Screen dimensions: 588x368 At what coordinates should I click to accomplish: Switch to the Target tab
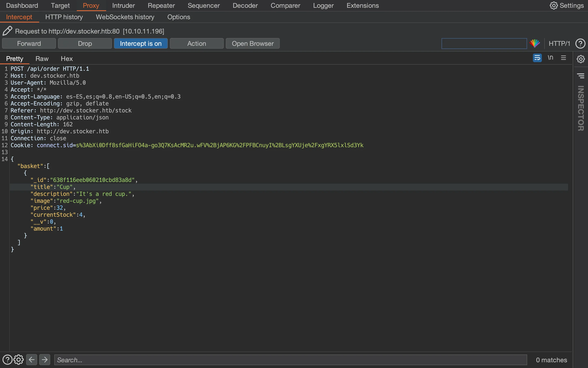pyautogui.click(x=60, y=5)
